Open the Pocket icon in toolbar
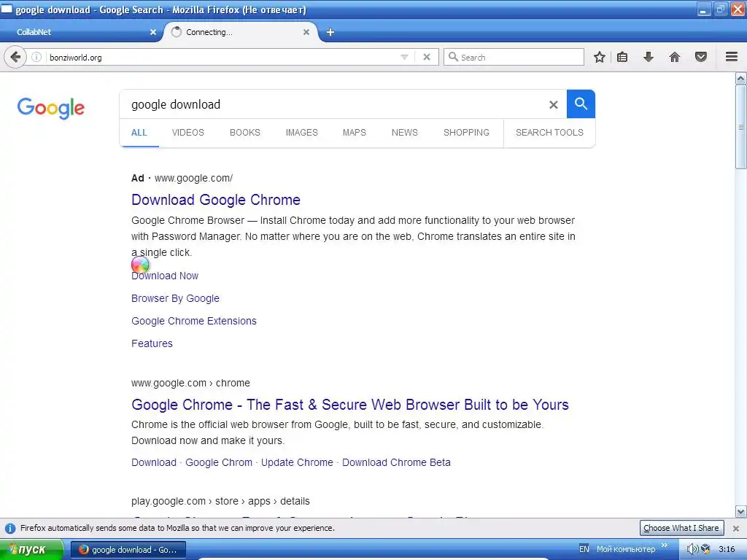 pos(701,57)
